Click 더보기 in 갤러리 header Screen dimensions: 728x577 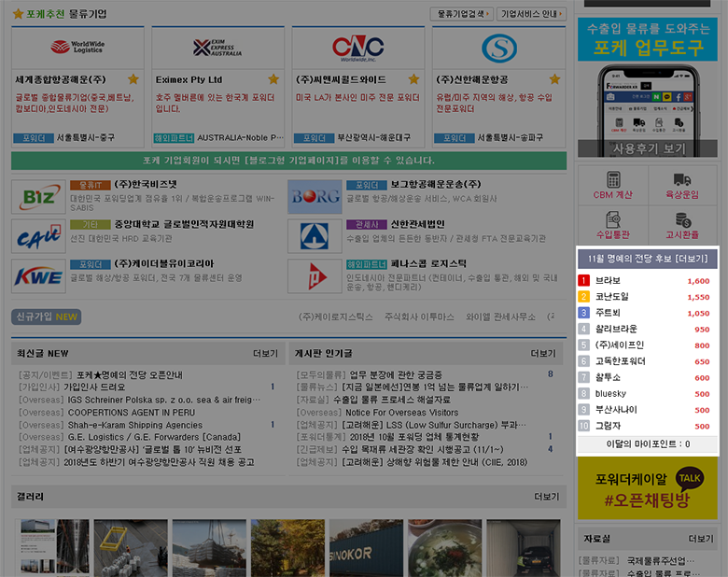pos(546,497)
